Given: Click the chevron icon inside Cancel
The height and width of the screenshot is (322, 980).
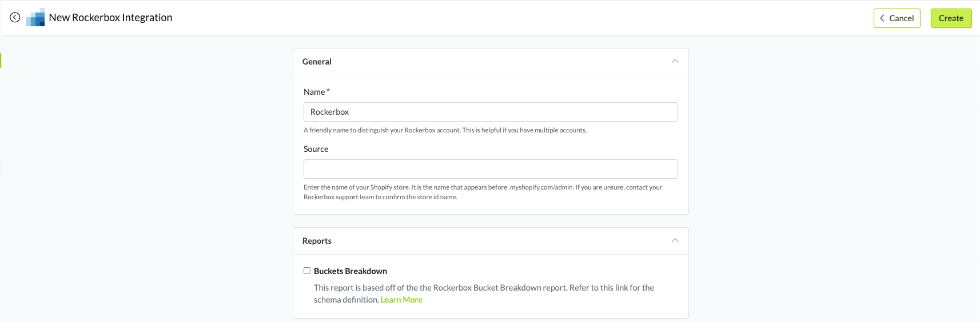Looking at the screenshot, I should (882, 18).
